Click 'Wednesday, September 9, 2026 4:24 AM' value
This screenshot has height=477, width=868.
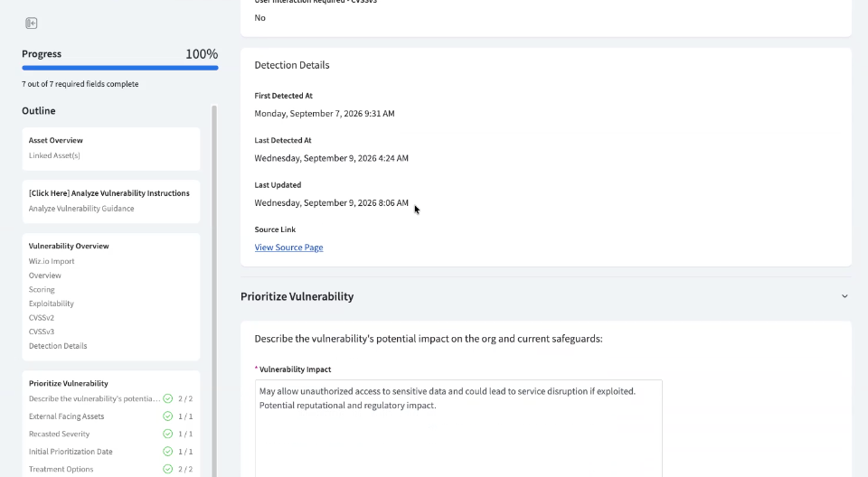click(x=332, y=158)
